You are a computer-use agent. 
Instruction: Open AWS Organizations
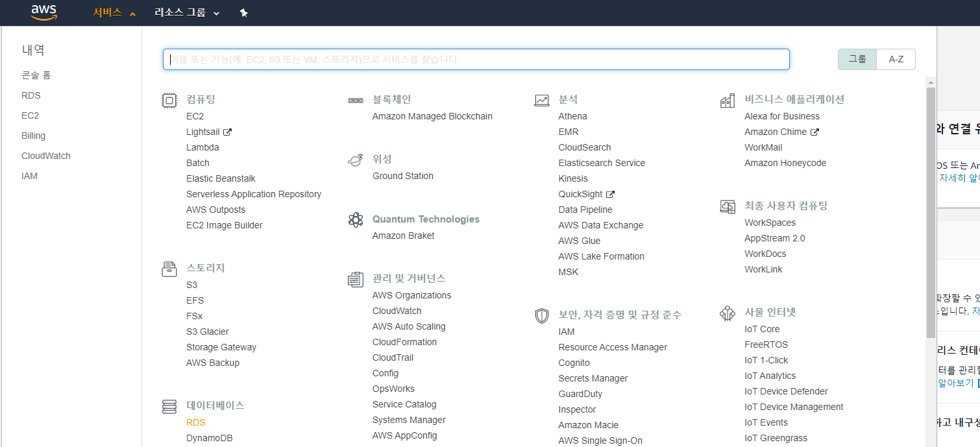pyautogui.click(x=412, y=295)
